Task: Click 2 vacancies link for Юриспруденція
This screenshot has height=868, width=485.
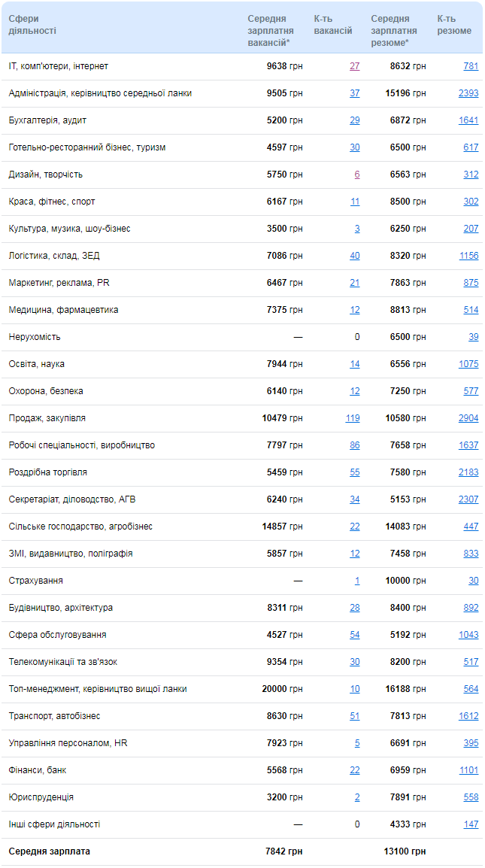Action: 357,797
